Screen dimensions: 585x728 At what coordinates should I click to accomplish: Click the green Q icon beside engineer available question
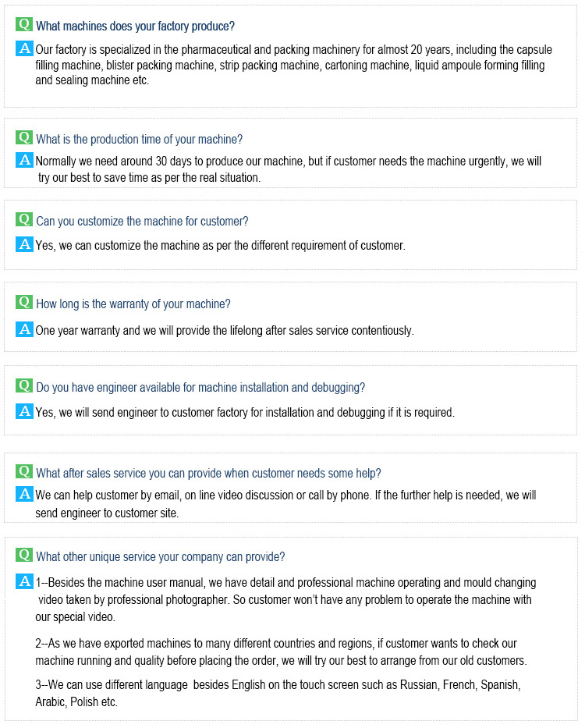pos(23,385)
